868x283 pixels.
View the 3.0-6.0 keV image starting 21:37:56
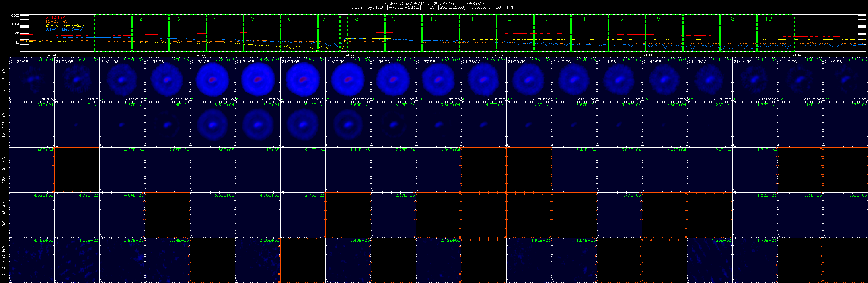(x=439, y=79)
